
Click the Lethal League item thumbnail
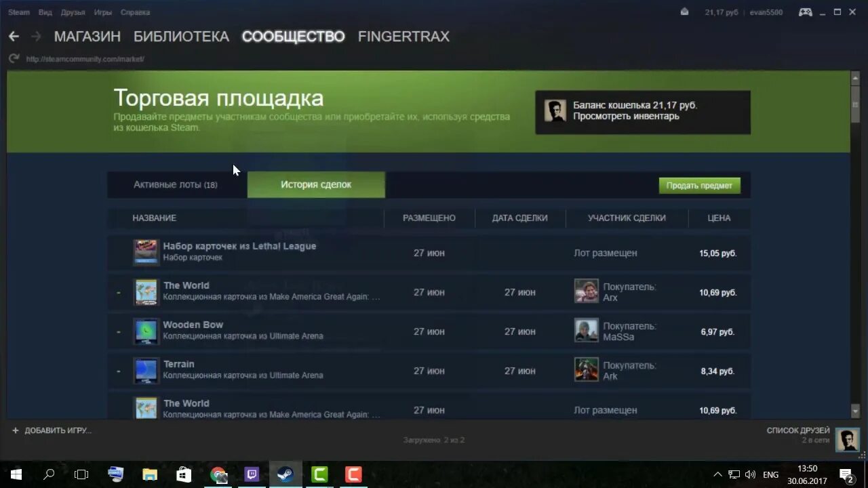point(146,252)
